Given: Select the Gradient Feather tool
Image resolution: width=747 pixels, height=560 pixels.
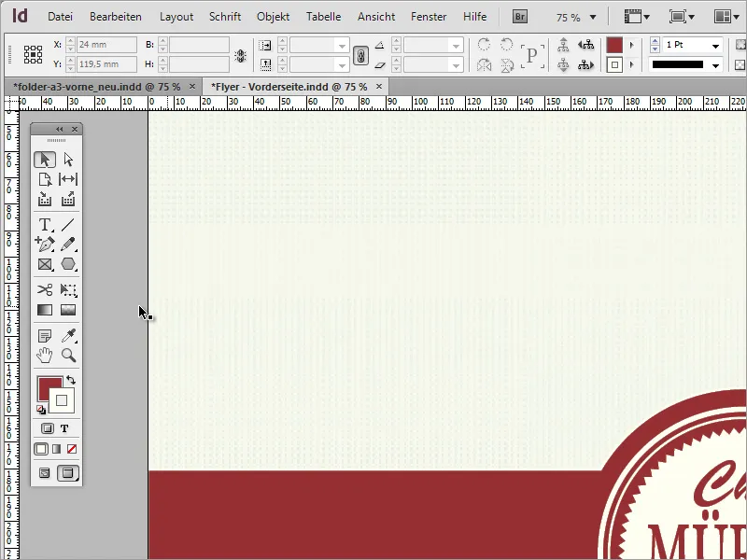Looking at the screenshot, I should (68, 310).
